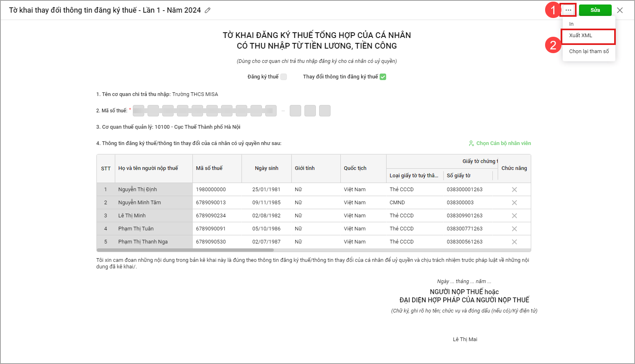Select the In menu option

571,24
